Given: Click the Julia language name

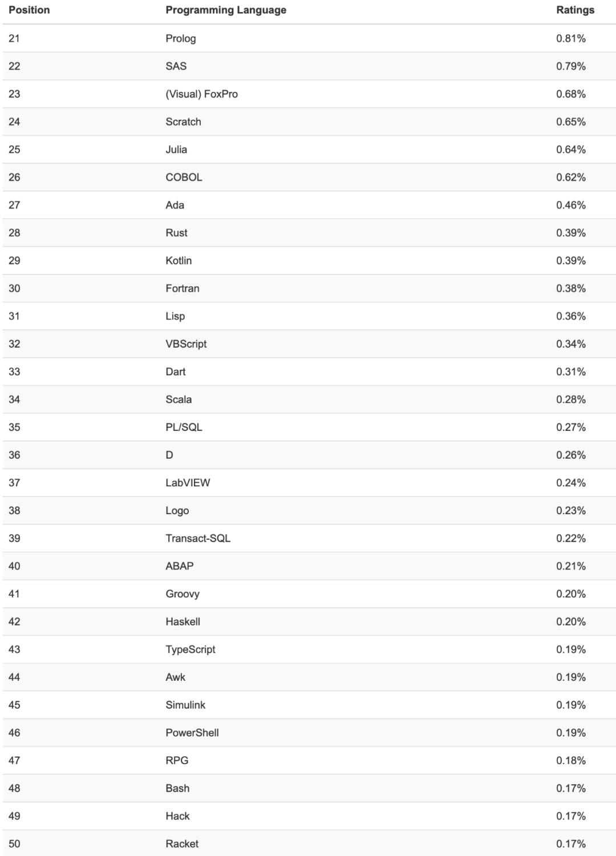Looking at the screenshot, I should coord(176,150).
